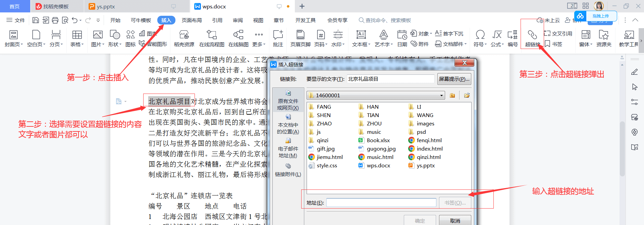Open 稻壳资源 resources
This screenshot has height=225, width=644.
184,38
